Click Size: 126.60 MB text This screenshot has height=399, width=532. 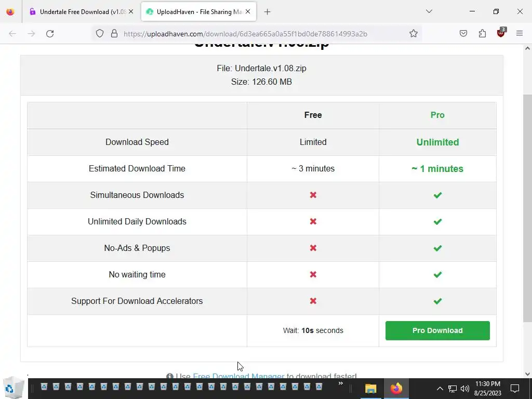coord(262,82)
